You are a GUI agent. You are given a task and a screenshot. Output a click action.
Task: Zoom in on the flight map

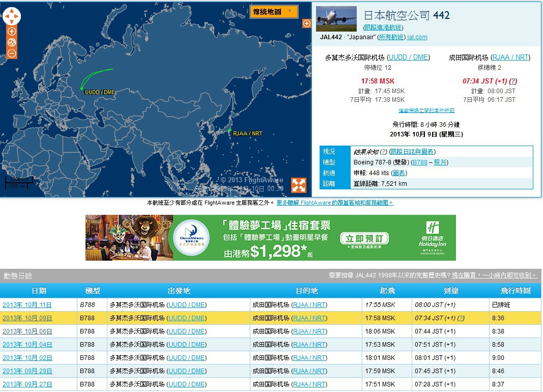[12, 32]
